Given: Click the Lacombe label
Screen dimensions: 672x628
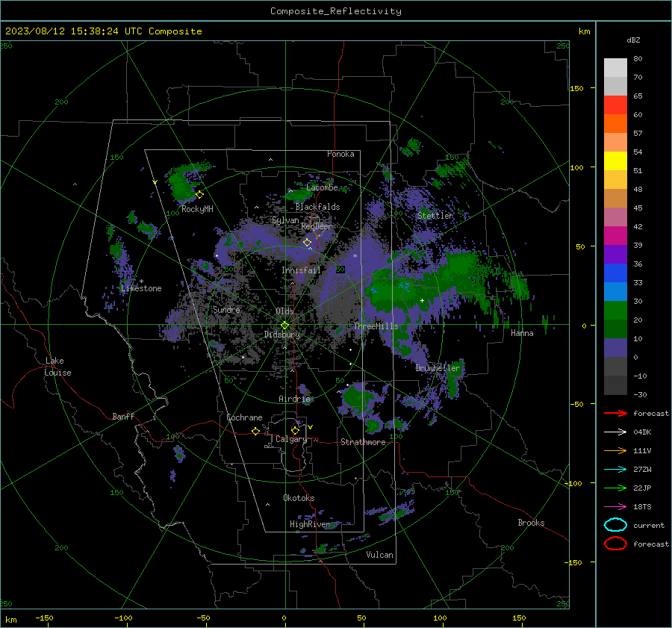Looking at the screenshot, I should tap(322, 187).
